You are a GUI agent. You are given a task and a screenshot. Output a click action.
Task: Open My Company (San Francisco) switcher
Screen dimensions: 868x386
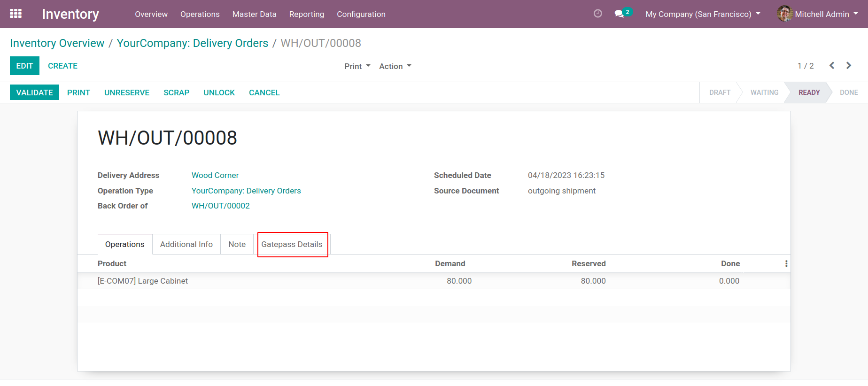tap(703, 14)
